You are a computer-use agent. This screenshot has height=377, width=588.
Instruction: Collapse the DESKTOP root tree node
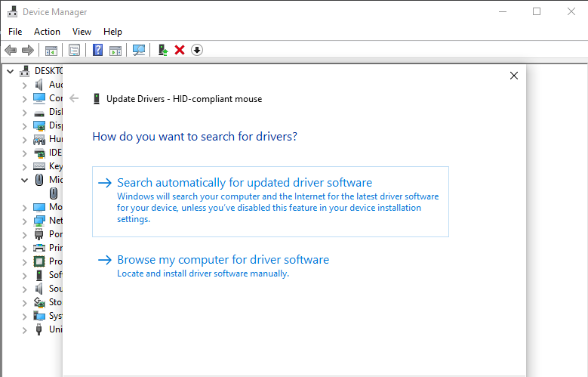click(x=11, y=71)
